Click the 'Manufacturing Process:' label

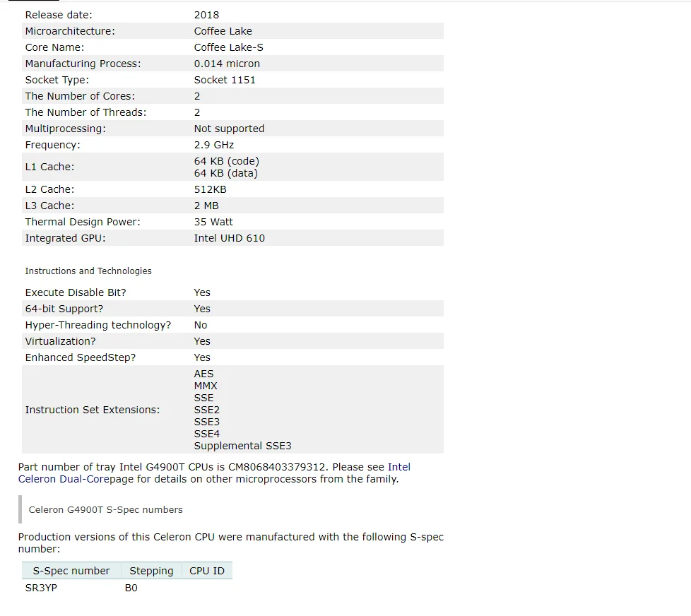click(83, 64)
